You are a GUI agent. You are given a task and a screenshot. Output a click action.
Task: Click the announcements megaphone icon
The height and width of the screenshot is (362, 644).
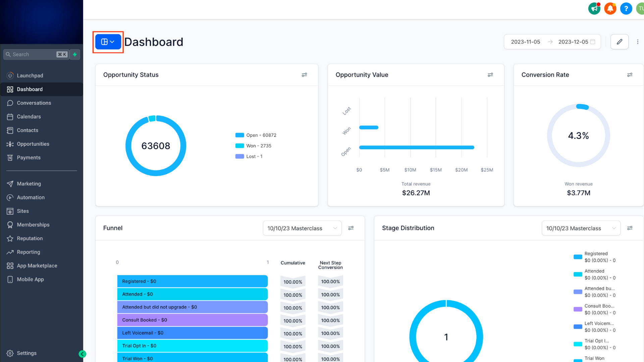click(594, 9)
